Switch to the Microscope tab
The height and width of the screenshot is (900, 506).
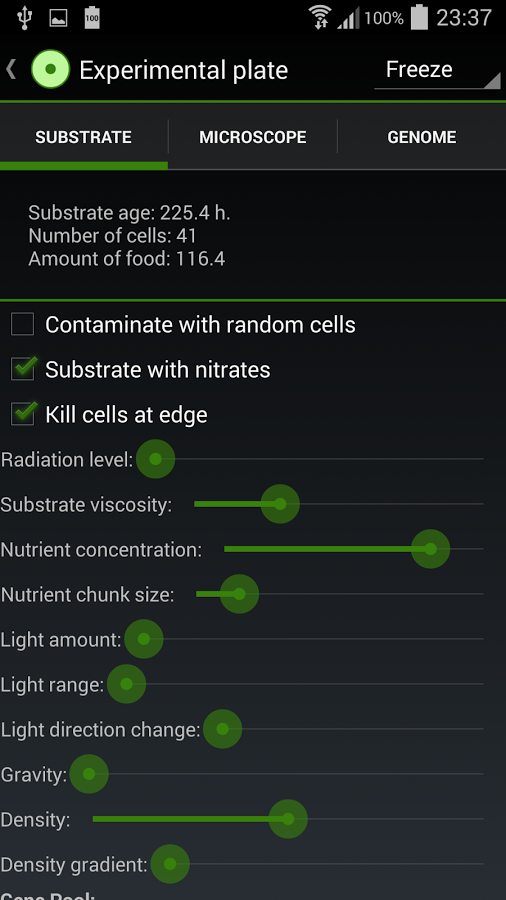pyautogui.click(x=252, y=137)
